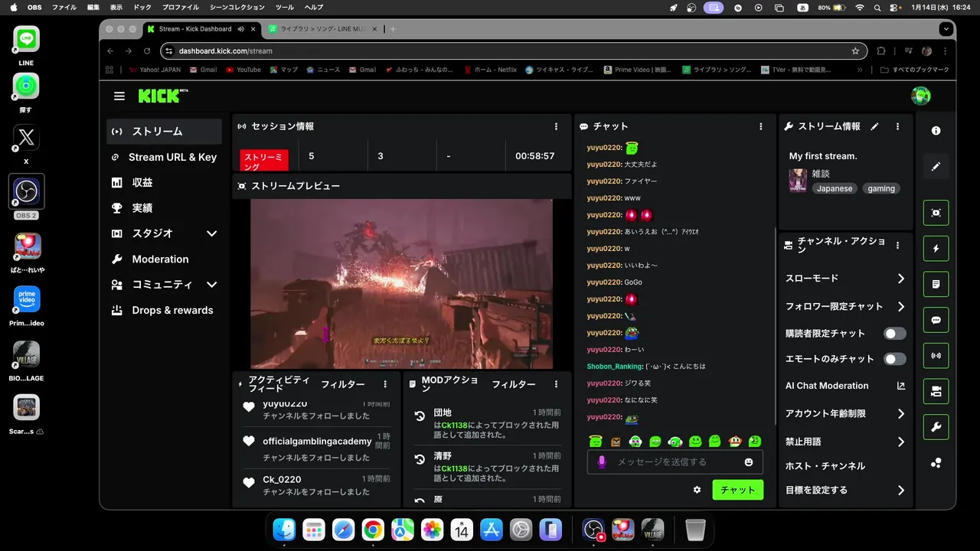The height and width of the screenshot is (551, 980).
Task: Open follower-only chat (フォロワー限定チャット) chevron
Action: 901,307
